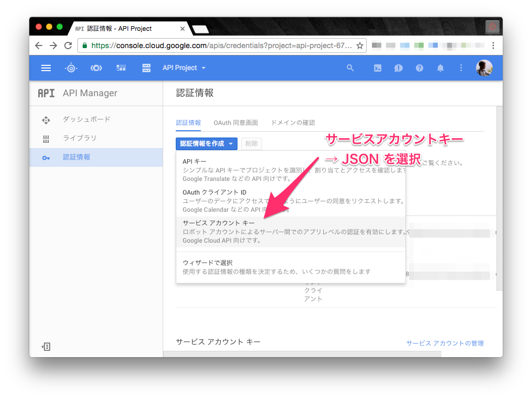Choose OAuth クライアント ID option
Viewport: 532px width, 399px height.
click(x=291, y=201)
